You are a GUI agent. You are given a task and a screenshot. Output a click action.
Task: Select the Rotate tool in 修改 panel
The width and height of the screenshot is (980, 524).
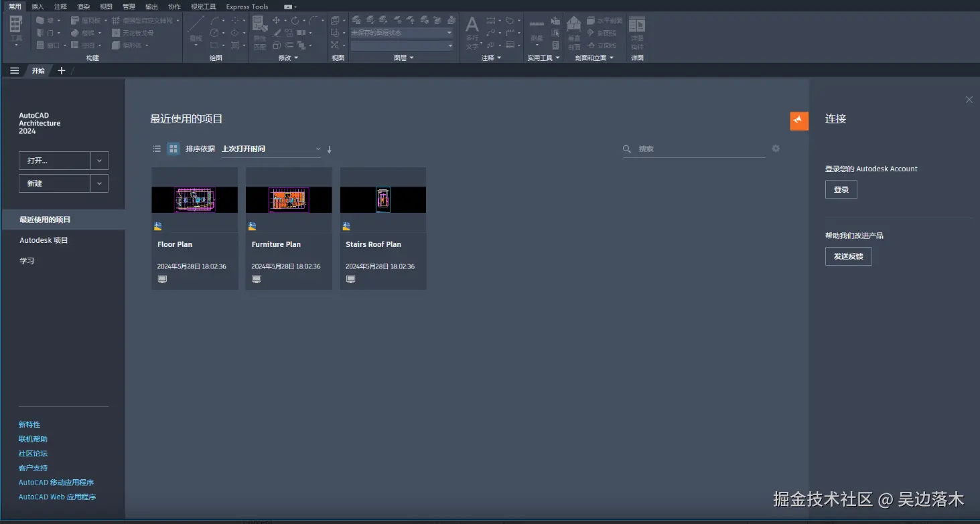[x=295, y=20]
